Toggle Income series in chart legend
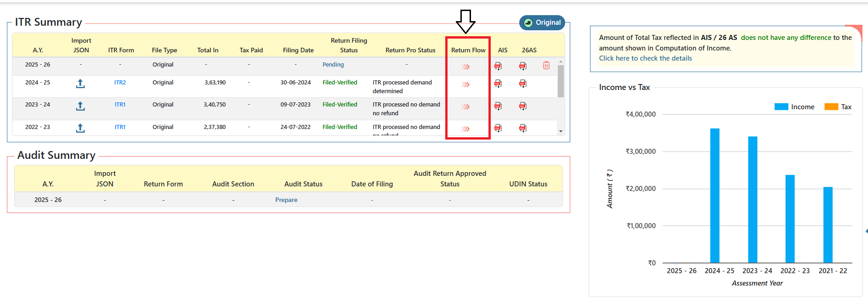Screen dimensions: 868x303 (794, 107)
